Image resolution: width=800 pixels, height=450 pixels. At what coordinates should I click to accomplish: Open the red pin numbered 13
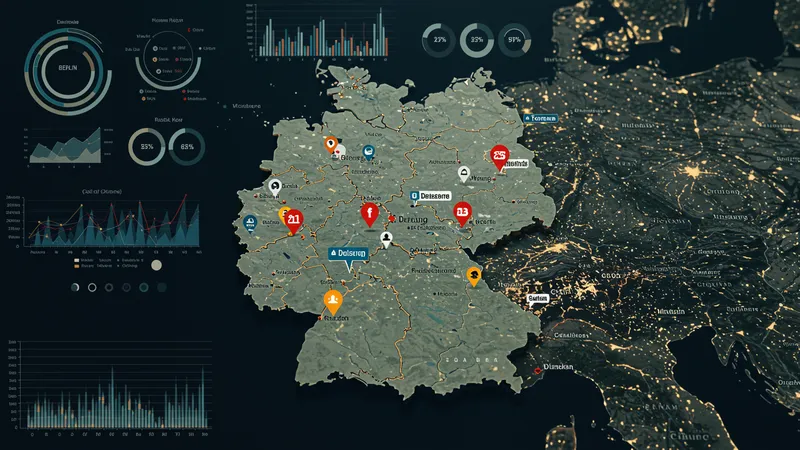pos(461,213)
